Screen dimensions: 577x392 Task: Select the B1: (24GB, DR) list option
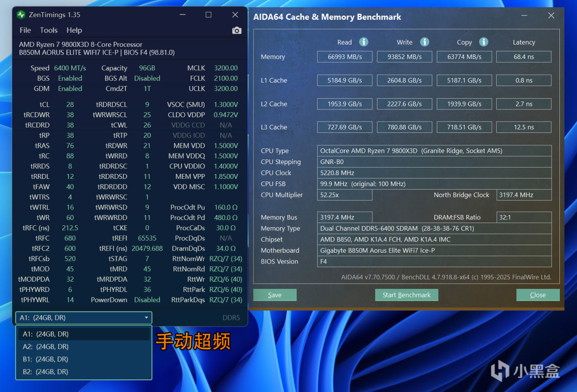pyautogui.click(x=84, y=359)
